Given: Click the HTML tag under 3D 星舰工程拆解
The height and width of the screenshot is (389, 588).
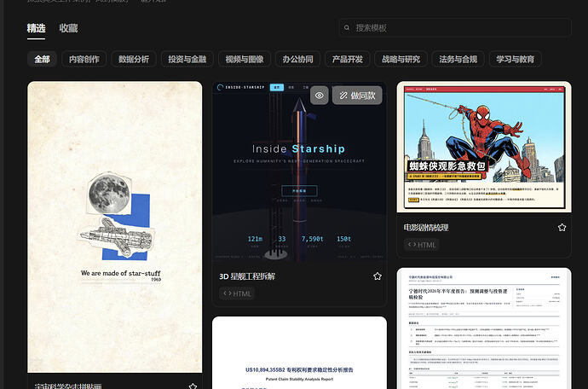Looking at the screenshot, I should click(x=237, y=293).
